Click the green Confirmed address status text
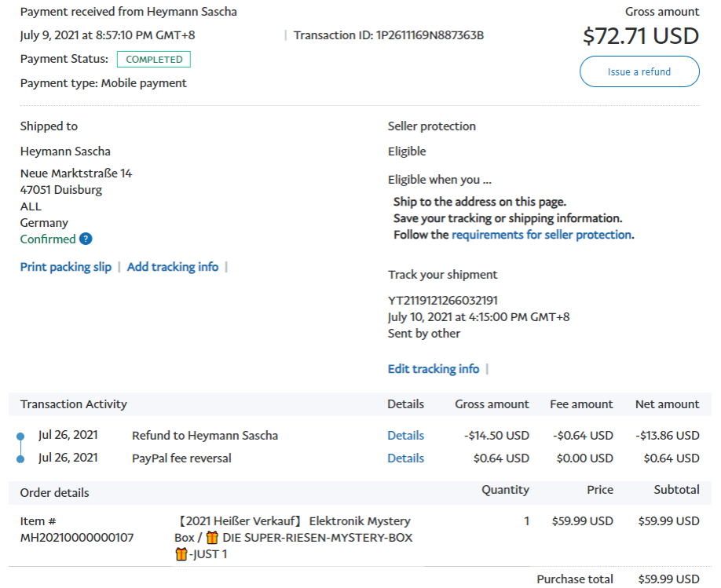721x588 pixels. pos(48,239)
